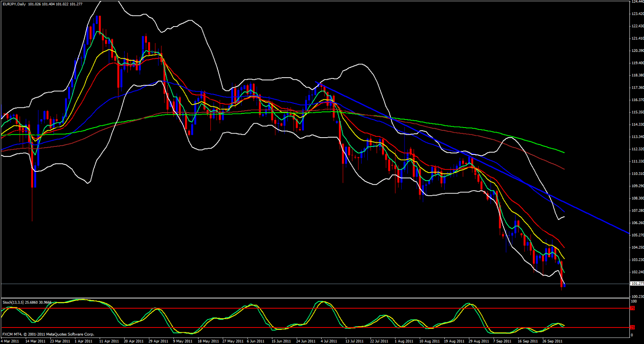This screenshot has height=344, width=644.
Task: Click the 26 Sep 2011 date label
Action: [x=552, y=341]
